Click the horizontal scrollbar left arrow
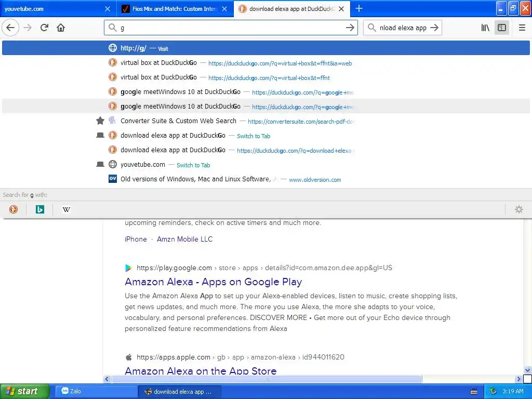The image size is (532, 399). [x=107, y=379]
